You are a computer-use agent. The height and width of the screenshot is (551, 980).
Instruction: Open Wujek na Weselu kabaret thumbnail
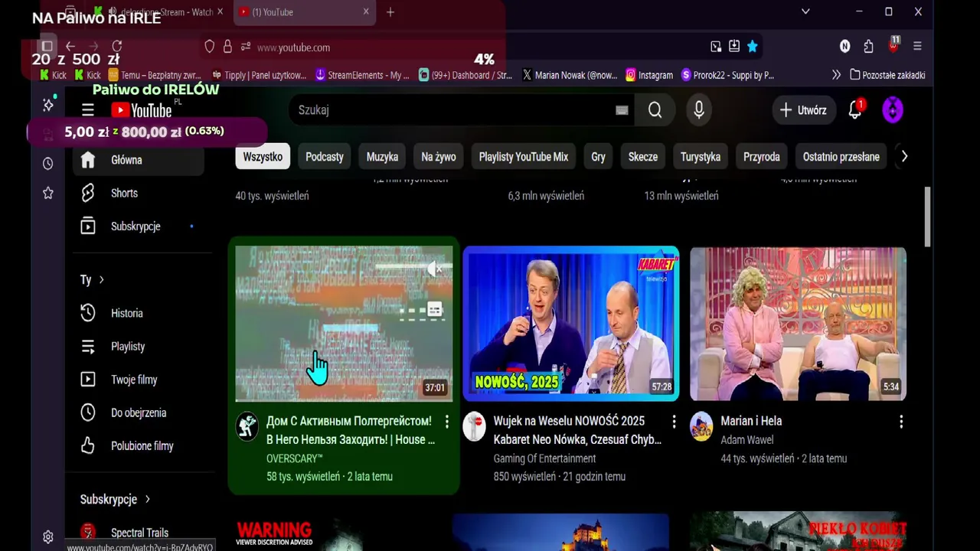pyautogui.click(x=571, y=324)
